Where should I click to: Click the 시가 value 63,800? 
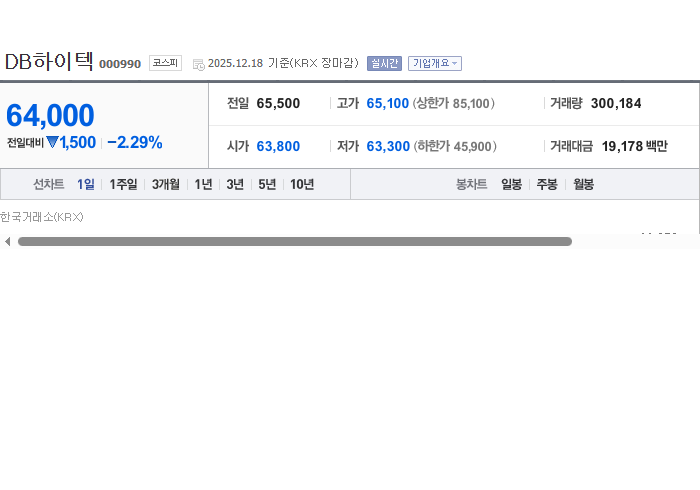click(278, 146)
